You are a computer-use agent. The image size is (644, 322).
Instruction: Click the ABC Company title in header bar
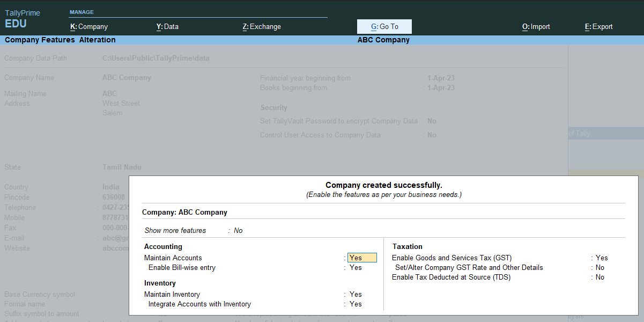click(383, 40)
